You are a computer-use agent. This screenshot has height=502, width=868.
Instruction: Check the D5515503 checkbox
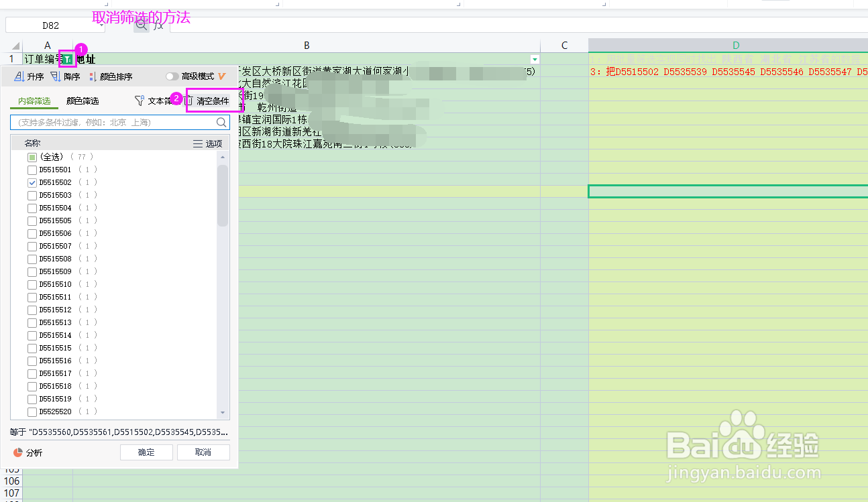click(x=32, y=195)
